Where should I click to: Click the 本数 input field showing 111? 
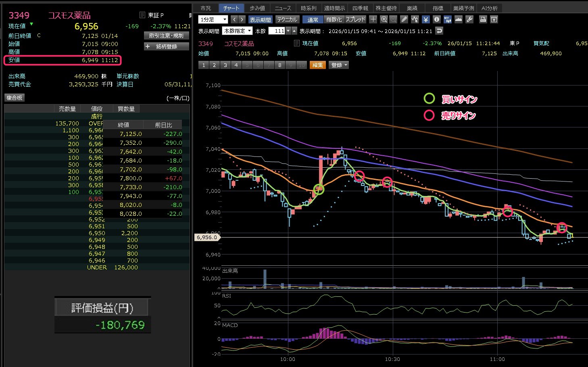[277, 31]
